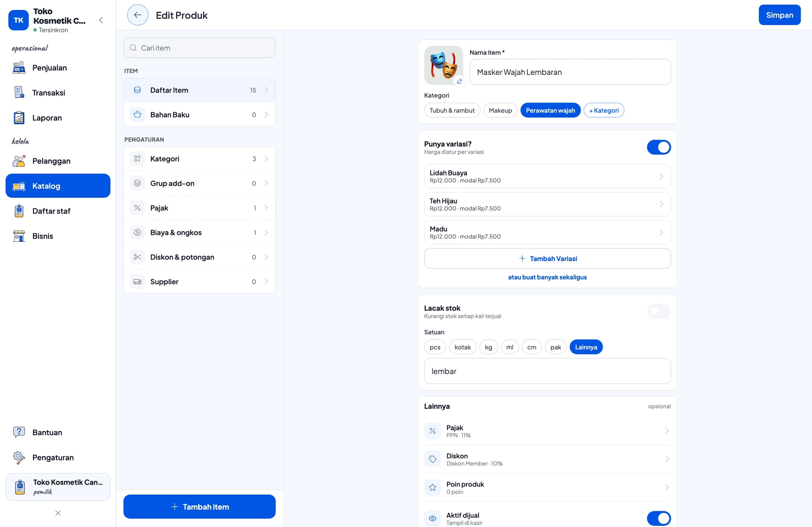This screenshot has height=527, width=812.
Task: Click the Cari item search field
Action: (199, 48)
